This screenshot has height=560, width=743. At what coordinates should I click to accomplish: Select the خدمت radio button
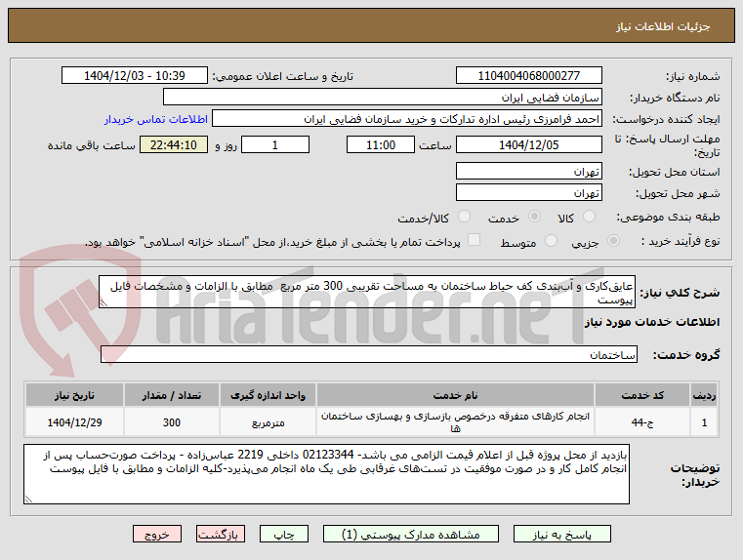[534, 217]
